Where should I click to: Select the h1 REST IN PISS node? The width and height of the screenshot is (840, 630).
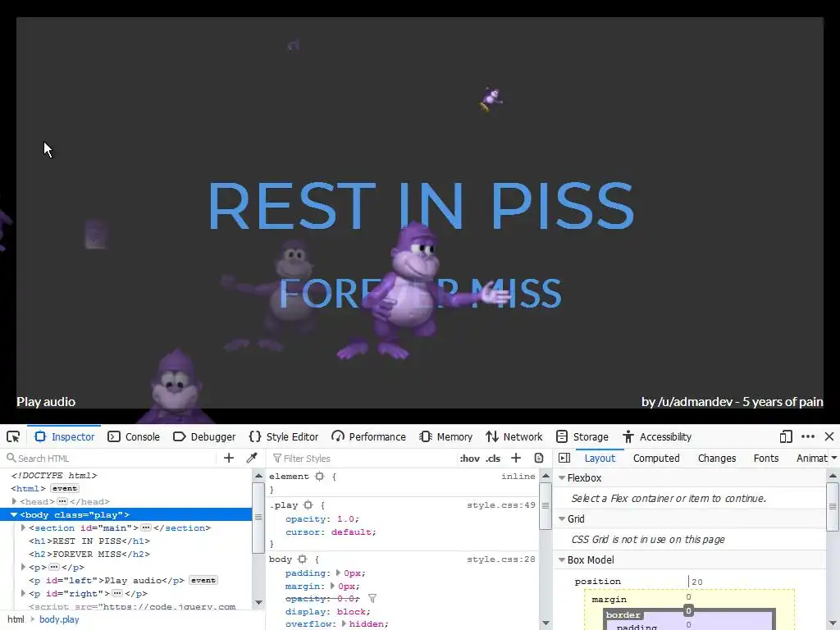(x=89, y=541)
